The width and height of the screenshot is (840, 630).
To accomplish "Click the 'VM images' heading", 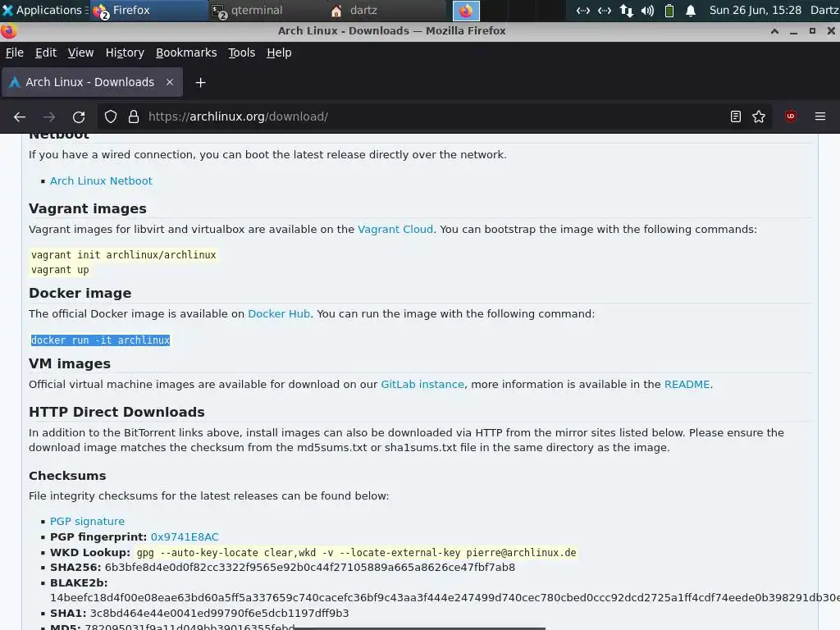I will (x=70, y=363).
